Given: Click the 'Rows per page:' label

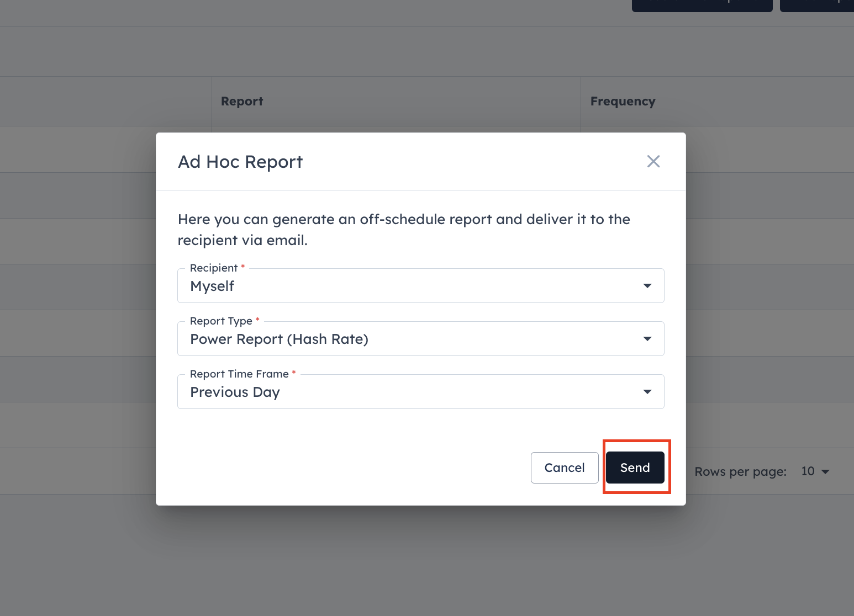Looking at the screenshot, I should click(x=740, y=472).
